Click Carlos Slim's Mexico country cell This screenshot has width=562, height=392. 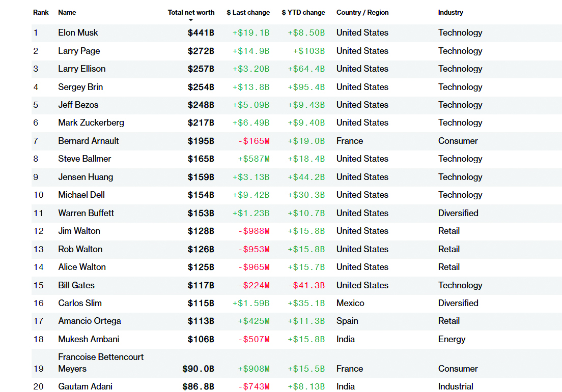pyautogui.click(x=350, y=303)
